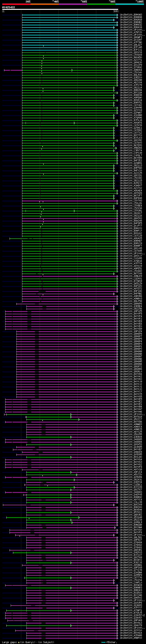Open hit UniRef100_Q39057-2
The image size is (146, 644).
pyautogui.click(x=132, y=615)
